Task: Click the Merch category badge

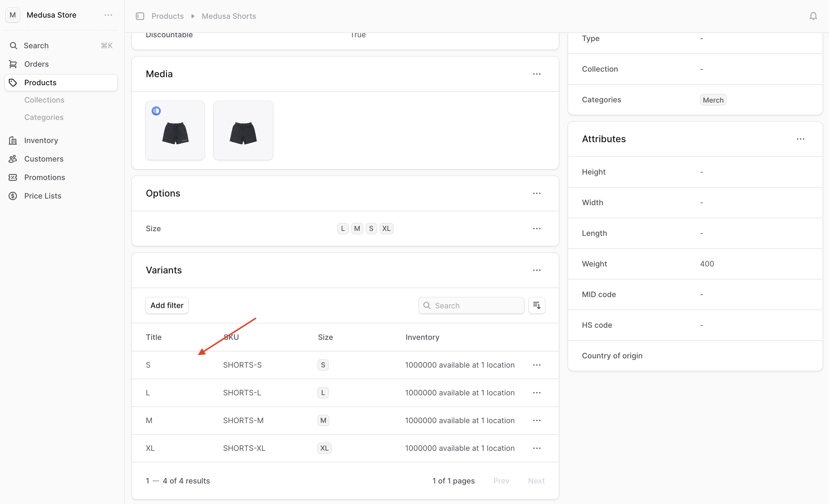Action: coord(713,99)
